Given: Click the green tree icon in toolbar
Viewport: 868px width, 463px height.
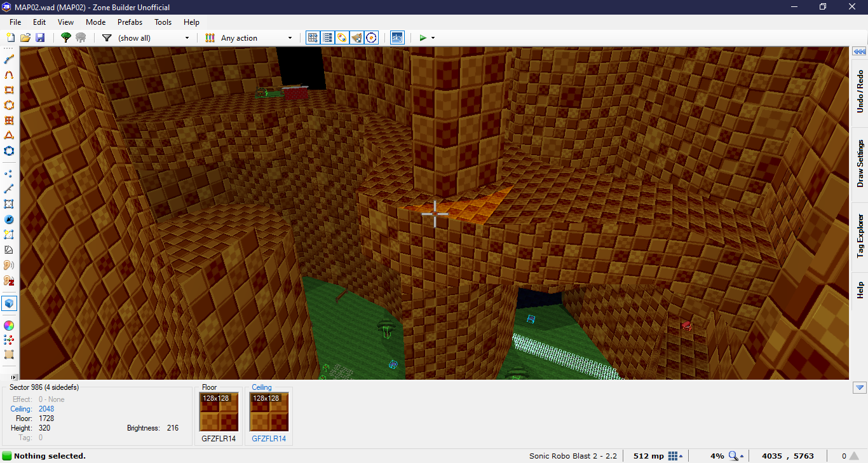Looking at the screenshot, I should point(65,38).
